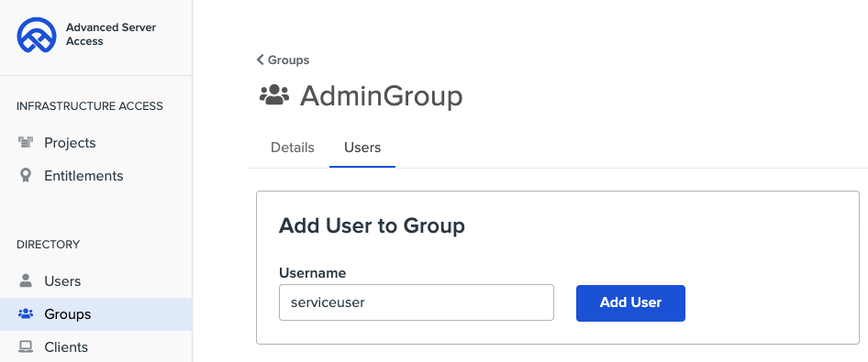Viewport: 868px width, 362px height.
Task: Click the back chevron next to Groups
Action: coord(261,60)
